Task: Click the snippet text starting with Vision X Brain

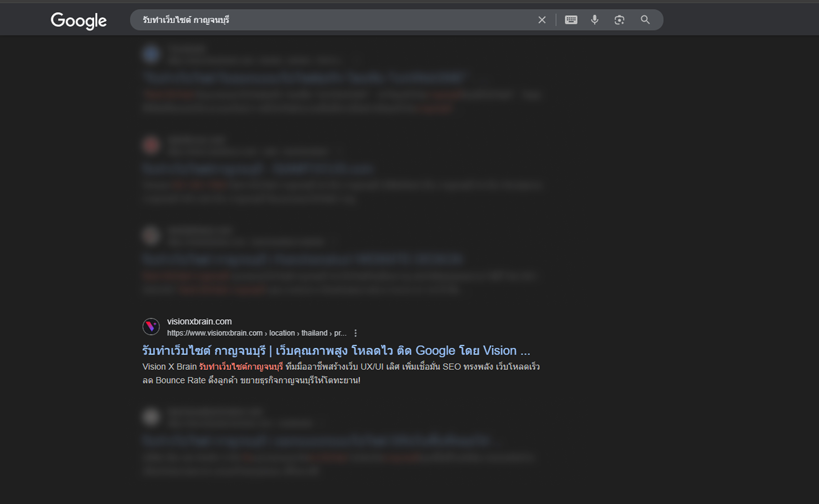Action: 341,367
